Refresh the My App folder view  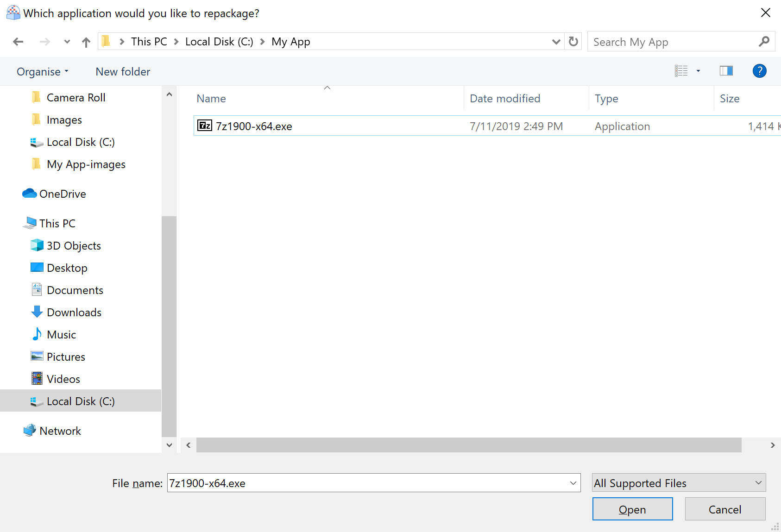tap(573, 42)
